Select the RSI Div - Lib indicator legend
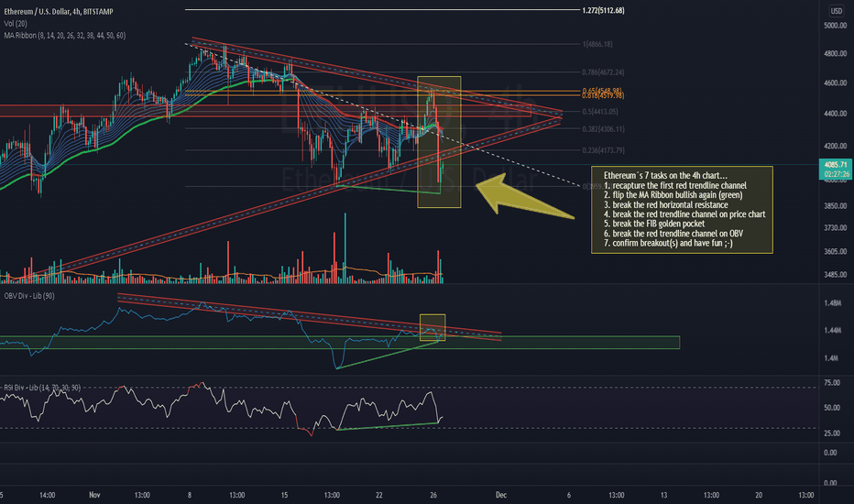 (x=42, y=388)
